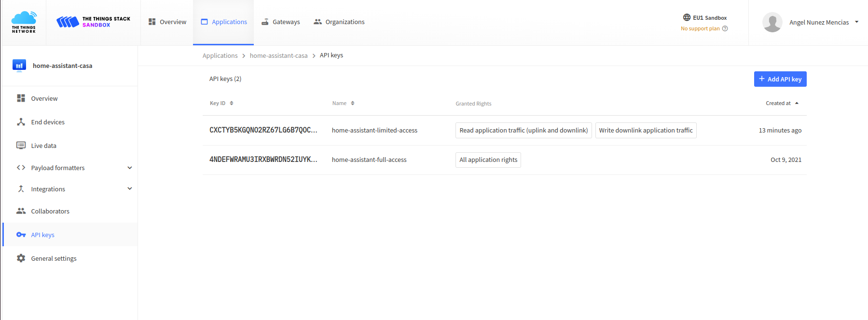Click the End devices sidebar icon
The image size is (868, 320).
click(x=21, y=122)
